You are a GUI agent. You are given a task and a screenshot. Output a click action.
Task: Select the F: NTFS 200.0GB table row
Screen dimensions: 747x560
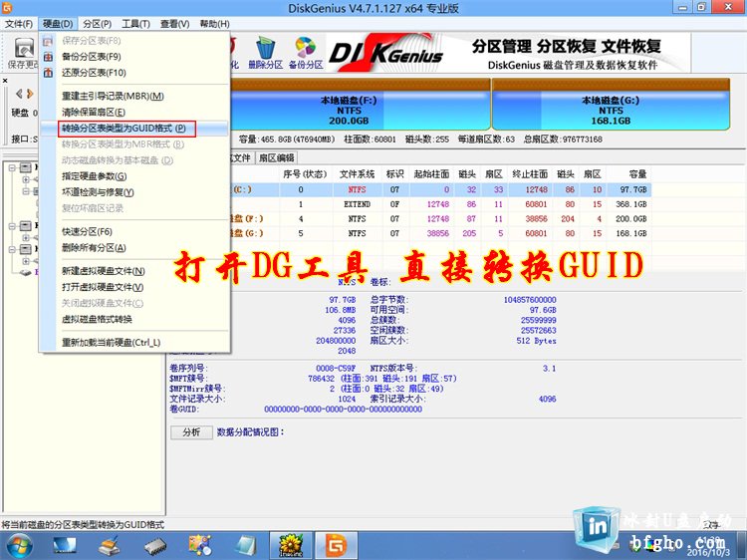440,219
